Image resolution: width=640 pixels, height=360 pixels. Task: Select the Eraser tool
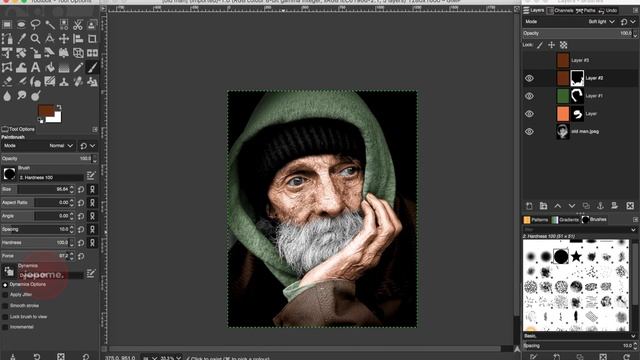(x=7, y=82)
